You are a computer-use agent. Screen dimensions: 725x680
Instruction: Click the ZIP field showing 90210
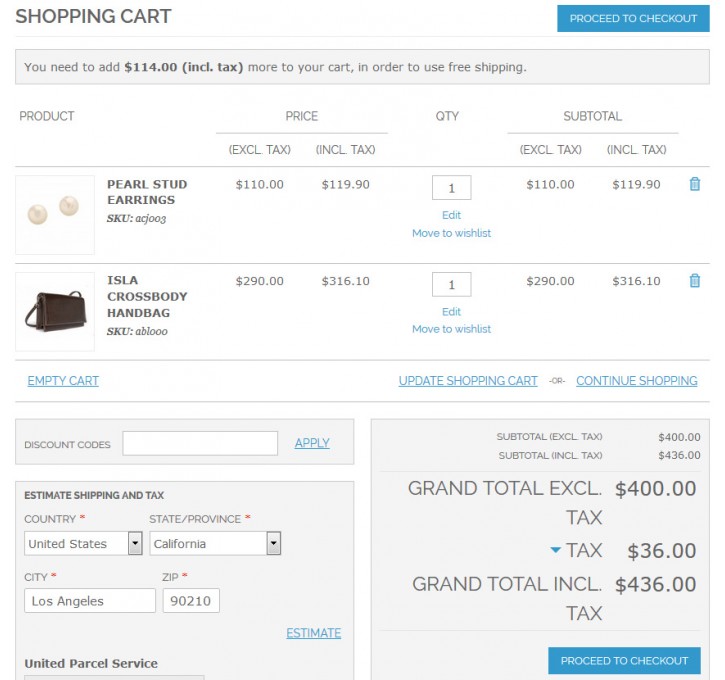[x=191, y=600]
